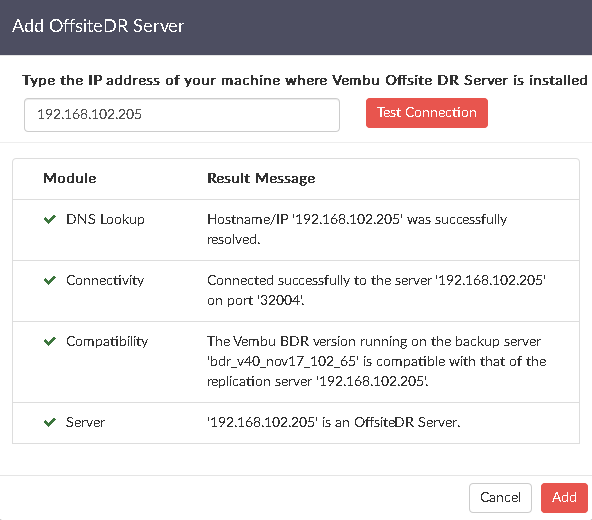
Task: Cancel adding the OffsiteDR server
Action: 500,498
